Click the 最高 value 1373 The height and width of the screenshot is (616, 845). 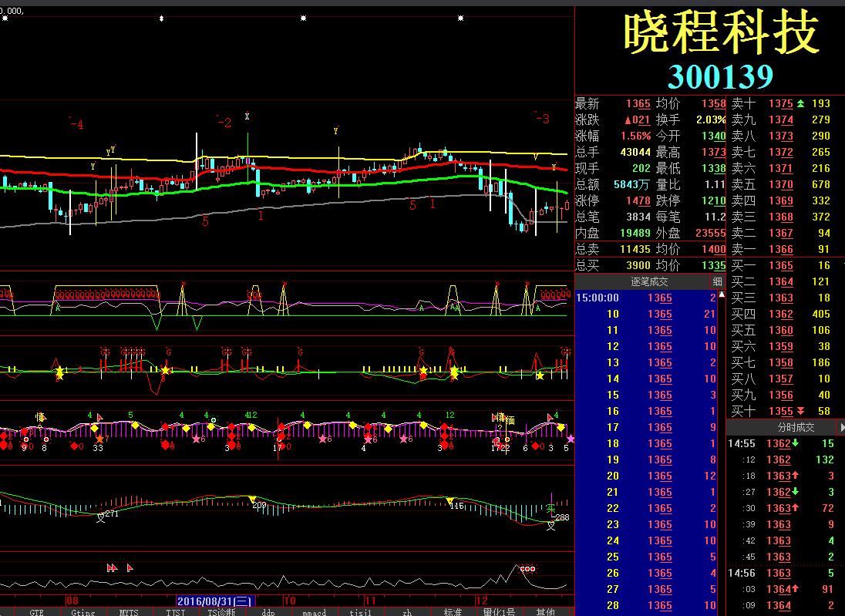713,152
